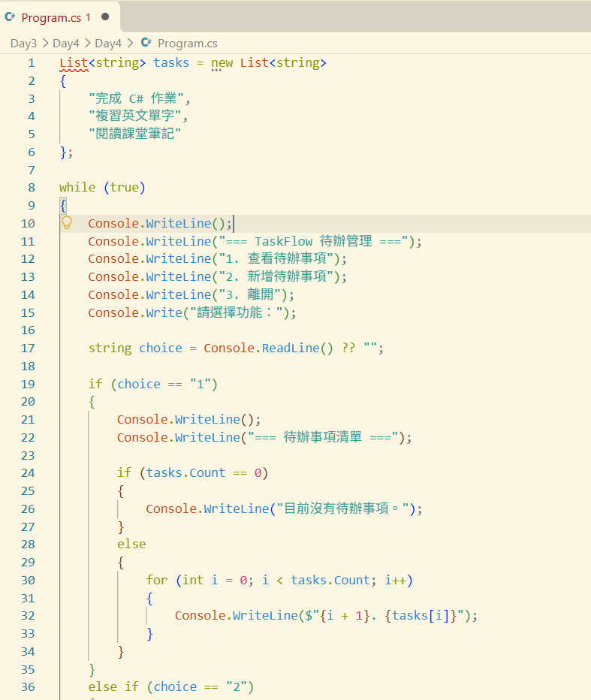Screen dimensions: 591x700
Task: Click the {i + 1} interpolation on line 32
Action: [x=345, y=616]
